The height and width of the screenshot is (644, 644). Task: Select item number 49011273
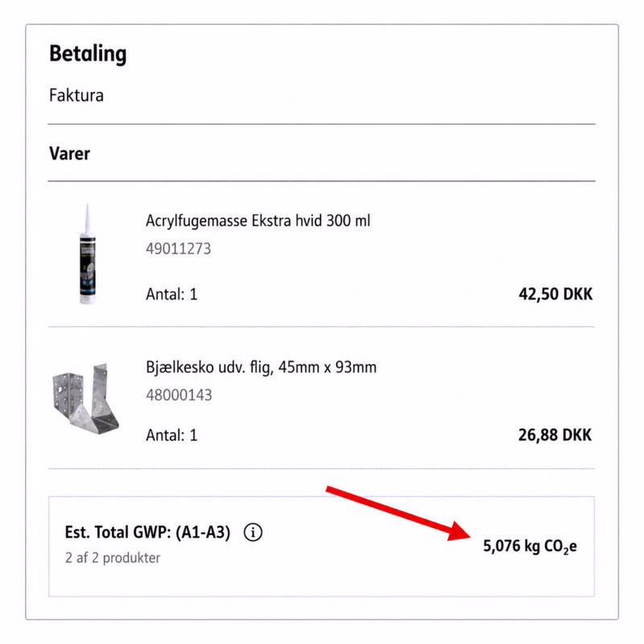178,249
